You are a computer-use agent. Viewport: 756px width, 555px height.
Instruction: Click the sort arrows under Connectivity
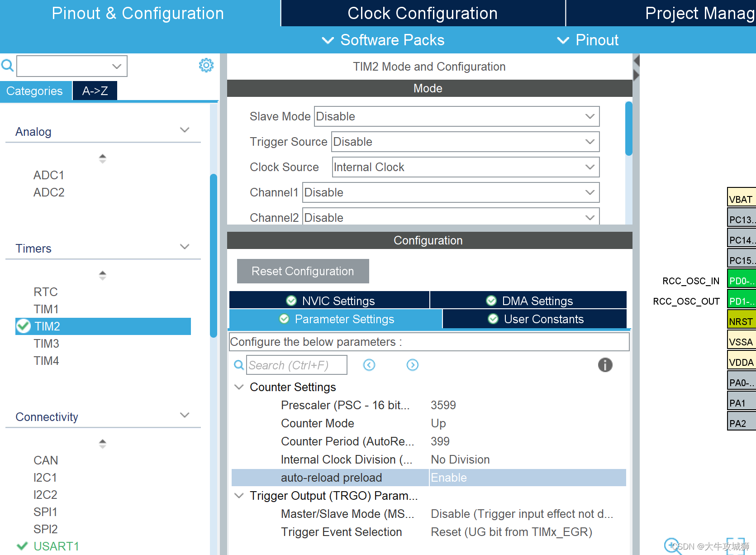pyautogui.click(x=103, y=444)
